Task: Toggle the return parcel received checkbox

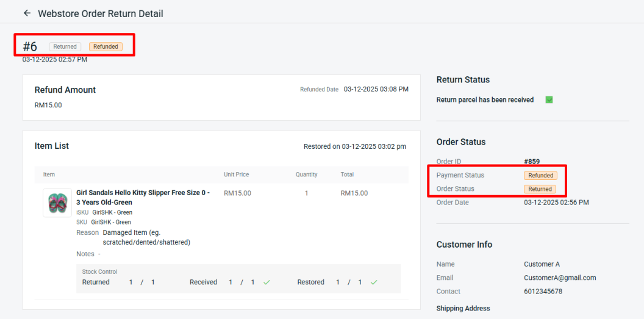Action: (549, 100)
